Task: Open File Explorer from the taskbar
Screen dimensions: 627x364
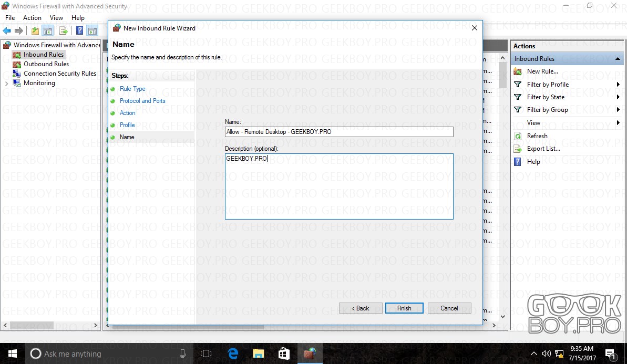Action: pyautogui.click(x=259, y=353)
